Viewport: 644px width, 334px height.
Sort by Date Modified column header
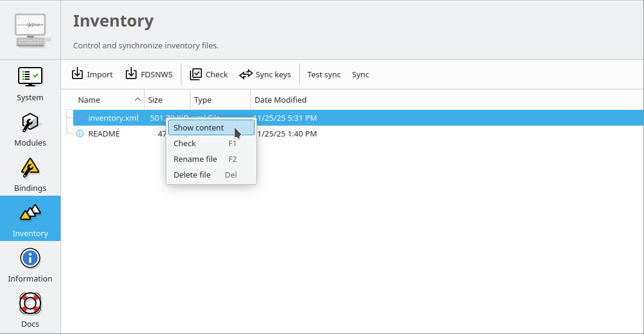tap(281, 100)
